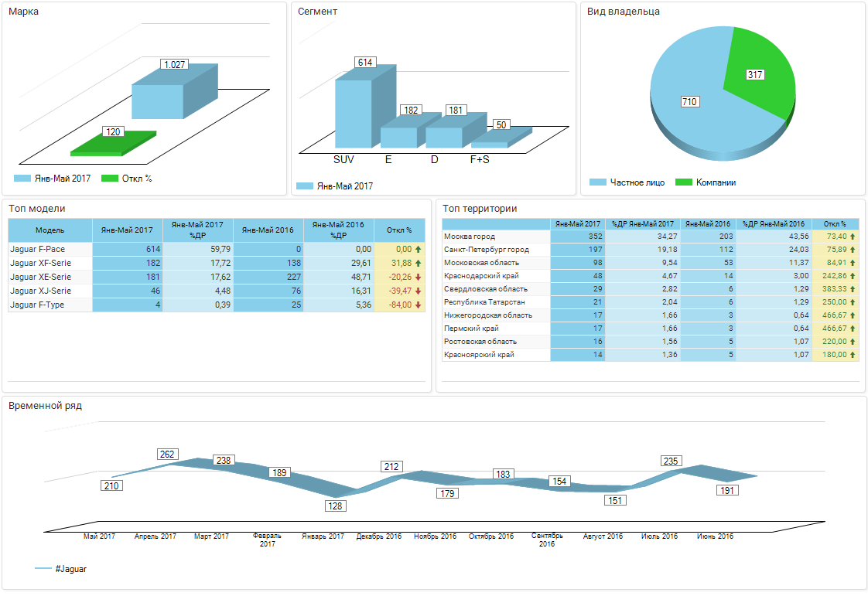Screen dimensions: 868x613
Task: Click the green 317 pie slice
Action: [762, 70]
